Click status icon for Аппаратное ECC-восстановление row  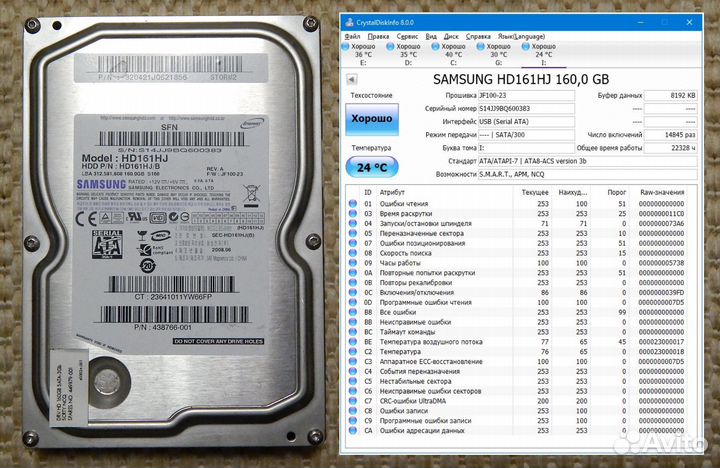click(353, 361)
